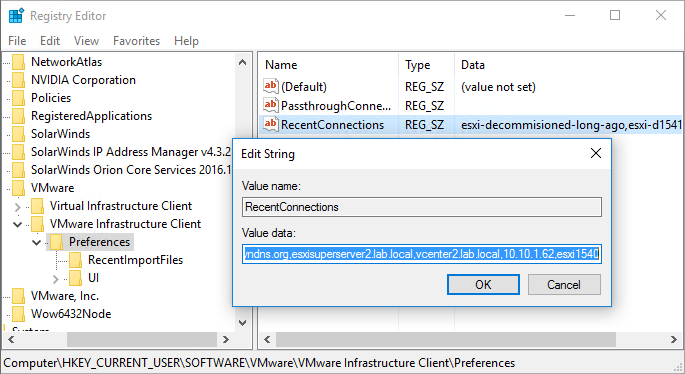Select the Policies key label

coord(51,98)
